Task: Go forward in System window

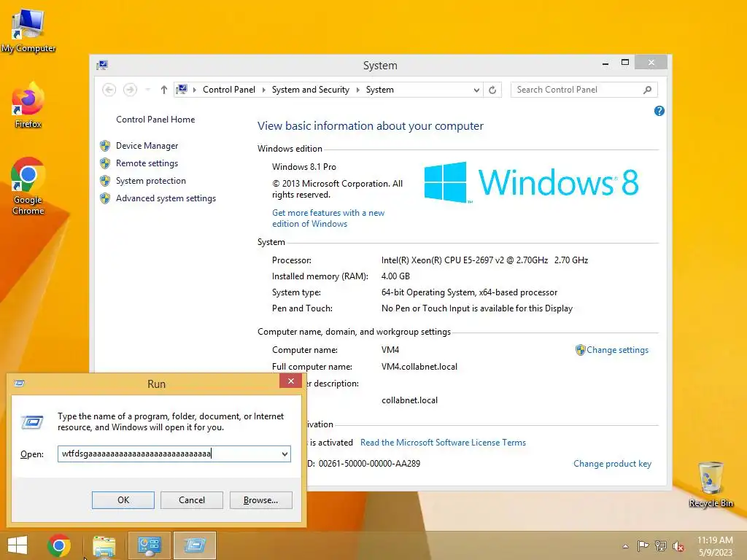Action: click(130, 90)
